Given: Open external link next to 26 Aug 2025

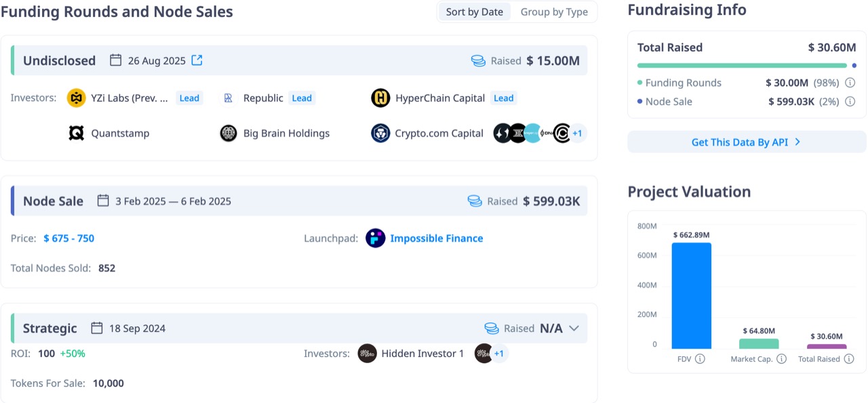Looking at the screenshot, I should click(x=197, y=60).
